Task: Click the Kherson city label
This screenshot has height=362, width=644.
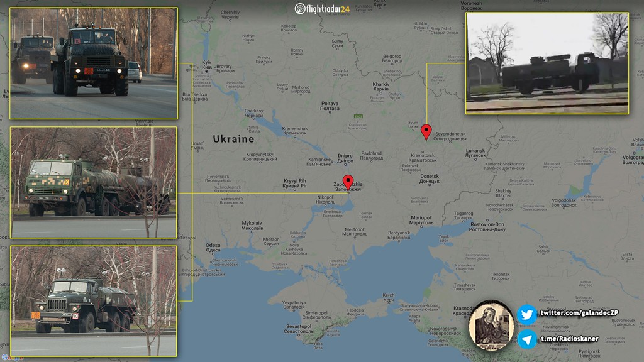Action: coord(271,241)
